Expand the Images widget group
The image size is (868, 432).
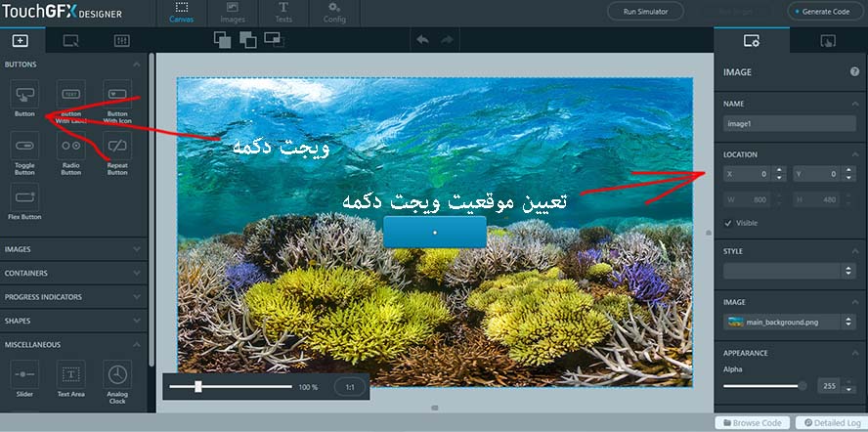[73, 249]
